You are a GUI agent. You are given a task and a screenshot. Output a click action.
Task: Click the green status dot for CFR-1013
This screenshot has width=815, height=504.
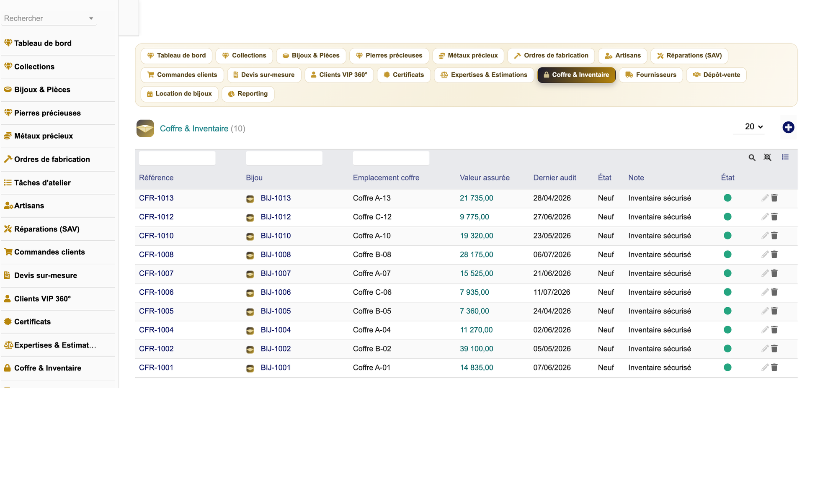[x=727, y=198]
